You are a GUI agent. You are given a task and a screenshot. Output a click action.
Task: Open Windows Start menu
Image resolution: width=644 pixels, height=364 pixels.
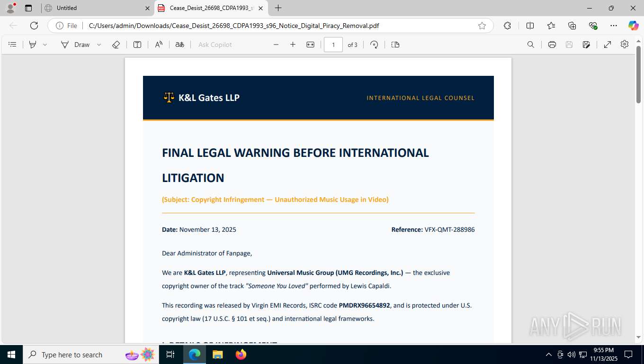pos(11,355)
